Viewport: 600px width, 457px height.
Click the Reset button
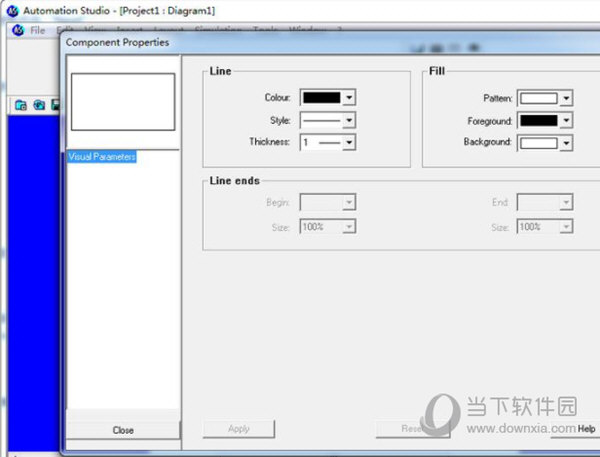click(x=412, y=429)
